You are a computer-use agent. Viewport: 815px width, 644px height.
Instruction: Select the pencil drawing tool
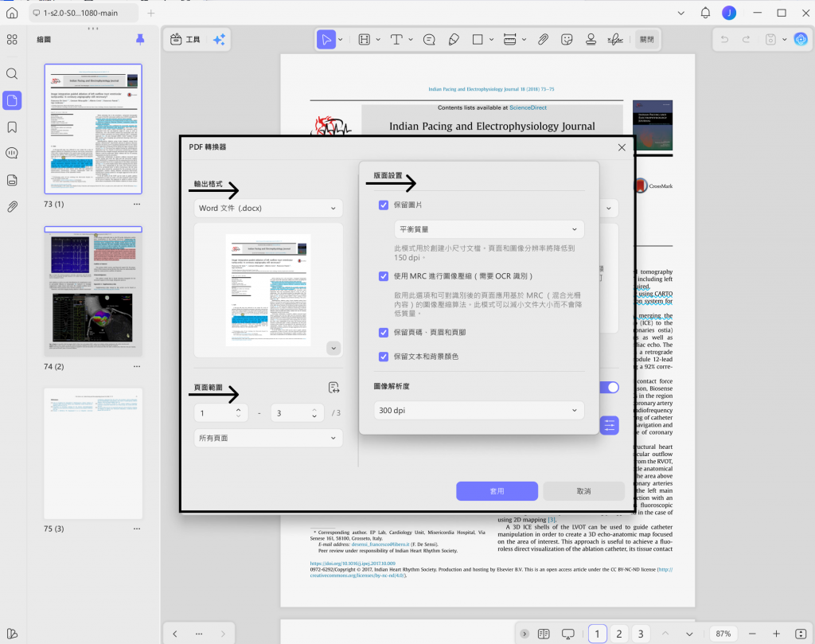click(453, 40)
